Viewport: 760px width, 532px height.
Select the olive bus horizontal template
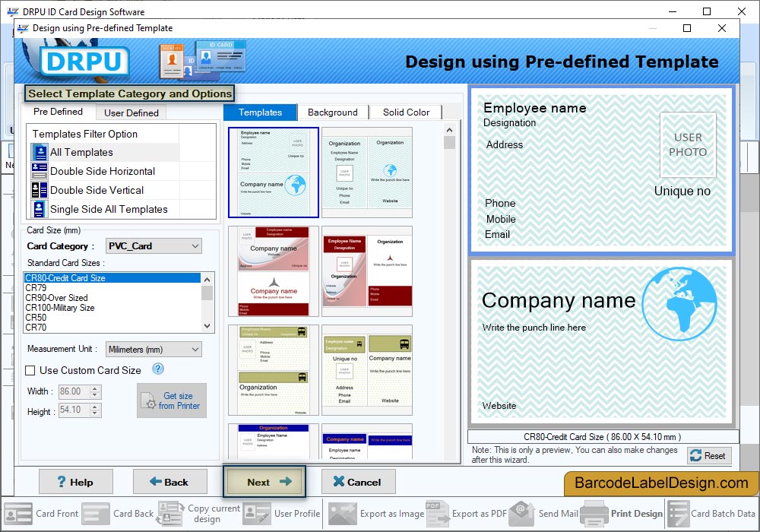point(274,370)
